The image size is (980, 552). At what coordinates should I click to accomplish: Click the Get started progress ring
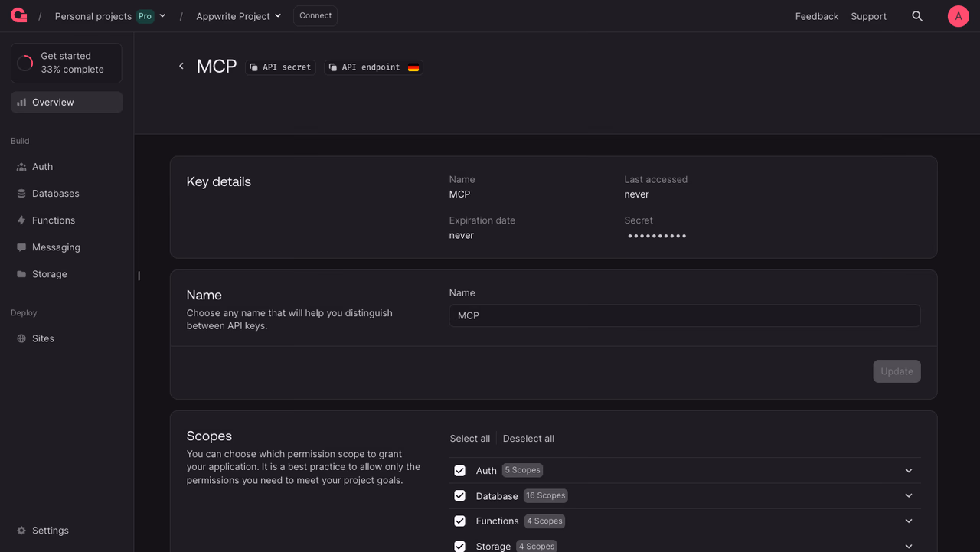25,63
